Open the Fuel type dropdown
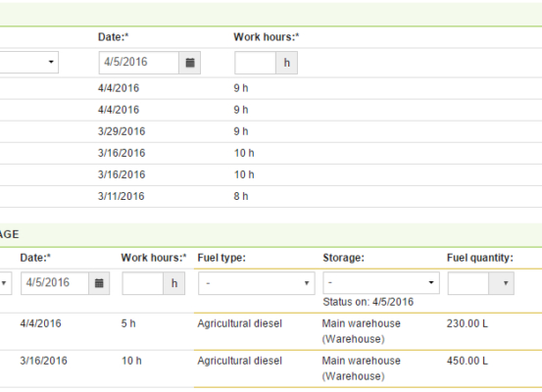The height and width of the screenshot is (392, 542). (257, 283)
